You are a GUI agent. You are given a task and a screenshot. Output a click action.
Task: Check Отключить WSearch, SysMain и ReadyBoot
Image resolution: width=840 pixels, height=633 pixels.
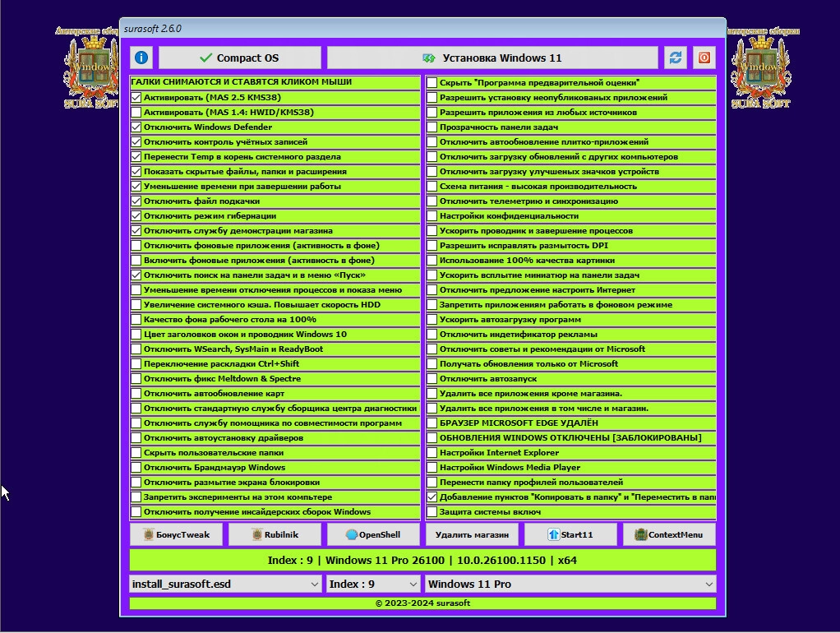(x=136, y=349)
